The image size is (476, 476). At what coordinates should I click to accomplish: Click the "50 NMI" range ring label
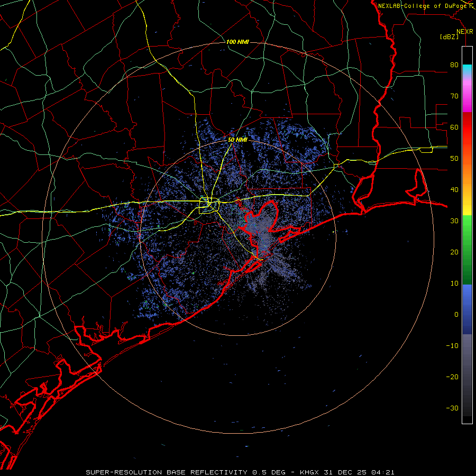tap(237, 140)
